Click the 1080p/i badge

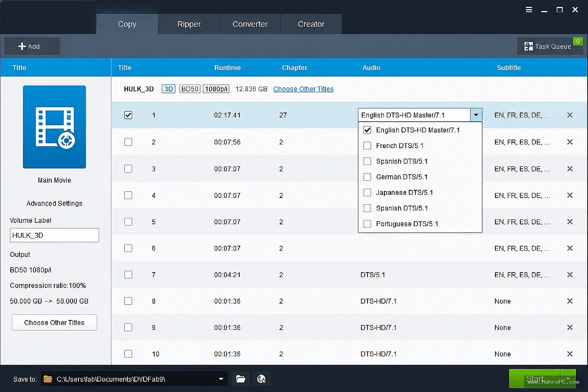click(x=216, y=89)
